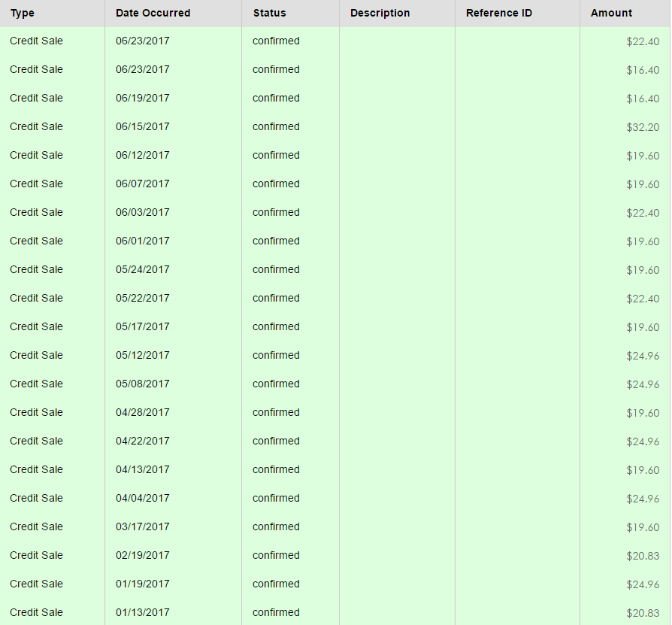Select the date 04/22/2017
Image resolution: width=672 pixels, height=625 pixels.
tap(143, 441)
